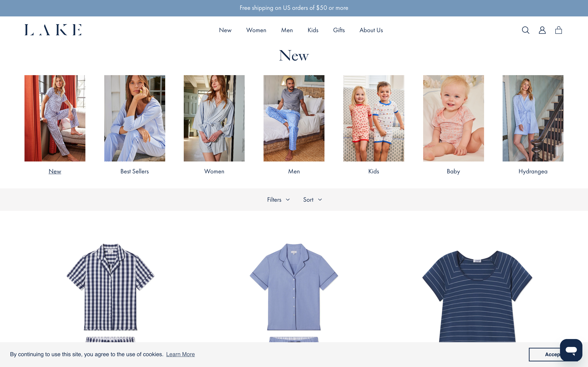
Task: Expand the Filters dropdown
Action: pyautogui.click(x=278, y=200)
